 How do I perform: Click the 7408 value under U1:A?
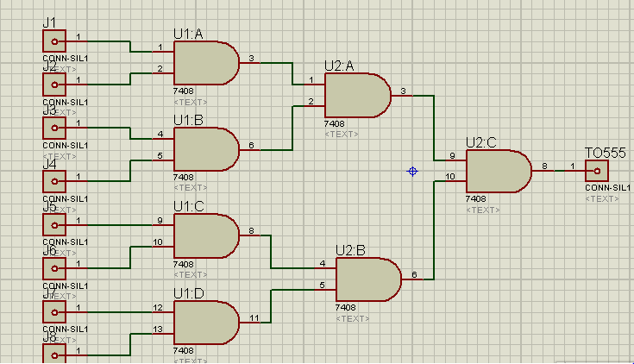[x=183, y=91]
